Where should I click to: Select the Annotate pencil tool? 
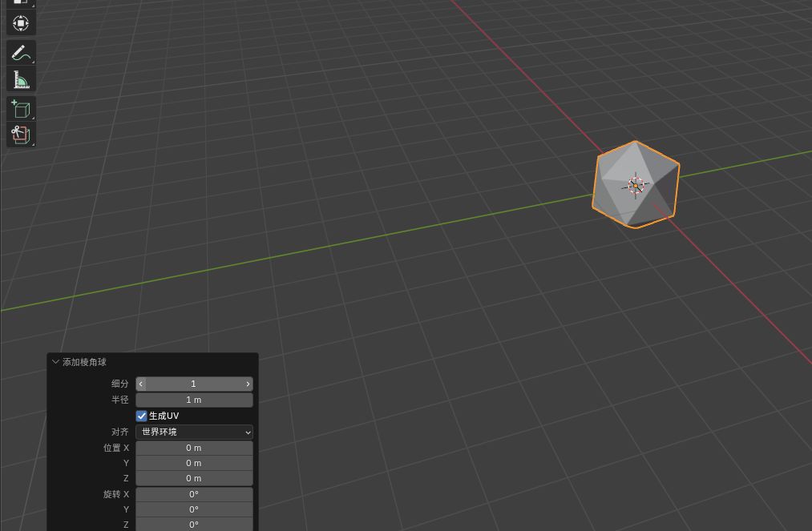point(21,53)
